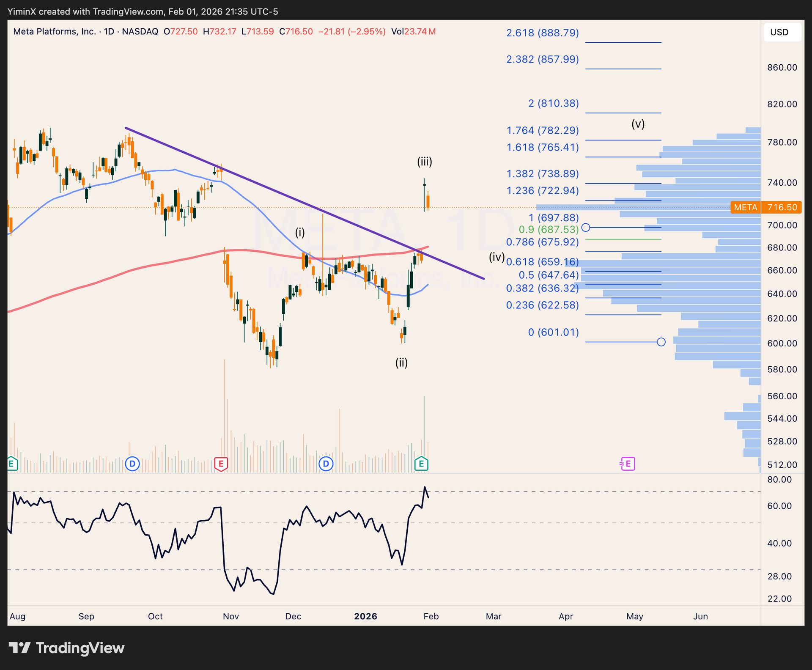812x670 pixels.
Task: Select the (v) wave label
Action: [x=638, y=124]
